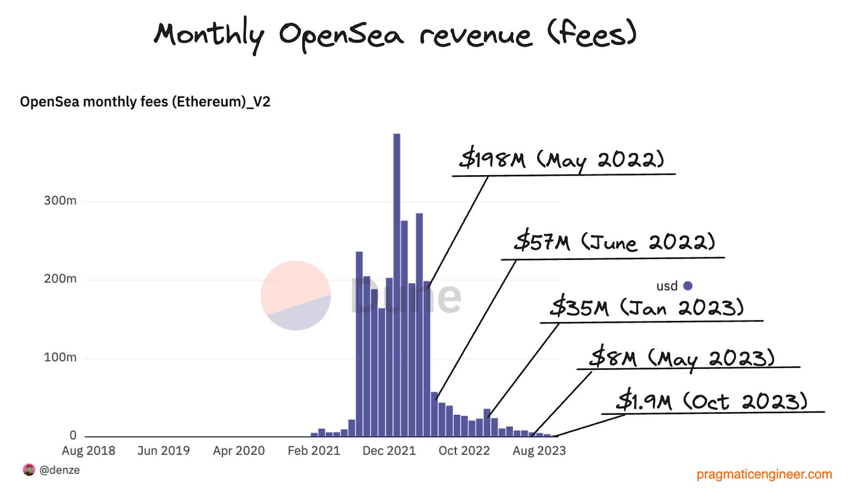Click the chart title OpenSea monthly fees (Ethereum)_V2

145,102
